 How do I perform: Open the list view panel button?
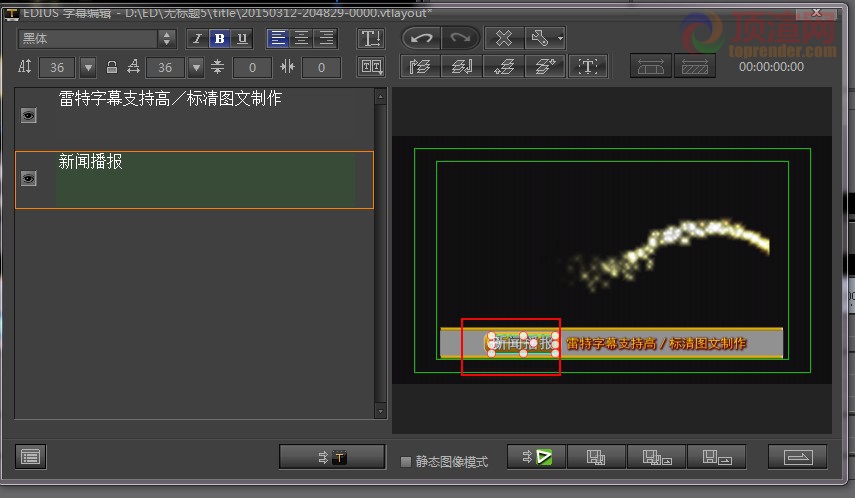[x=31, y=457]
